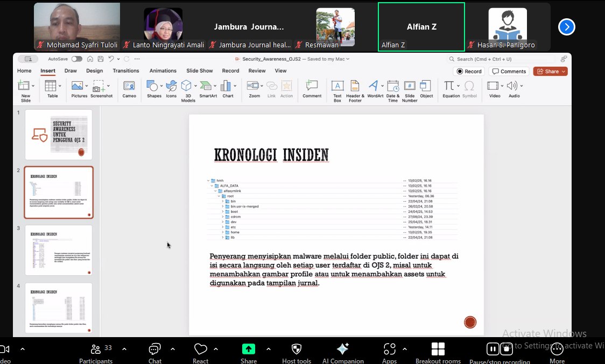The image size is (605, 364).
Task: Expand the Undo history dropdown arrow
Action: click(x=118, y=59)
